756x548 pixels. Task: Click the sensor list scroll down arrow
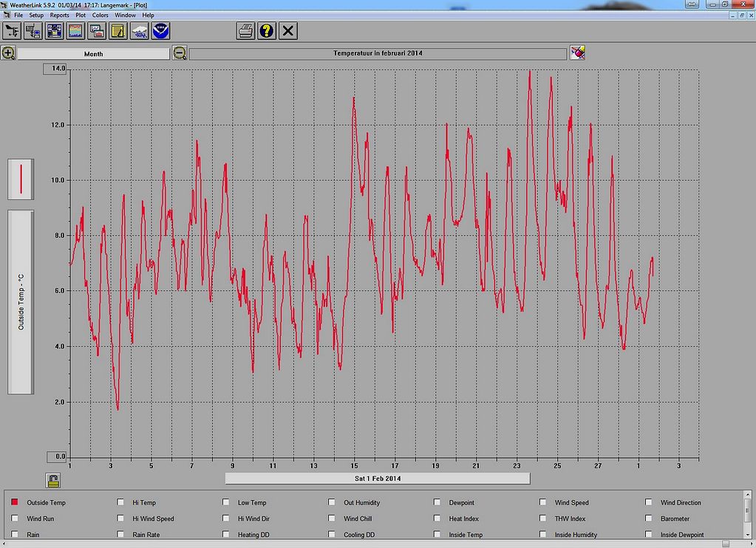[748, 535]
